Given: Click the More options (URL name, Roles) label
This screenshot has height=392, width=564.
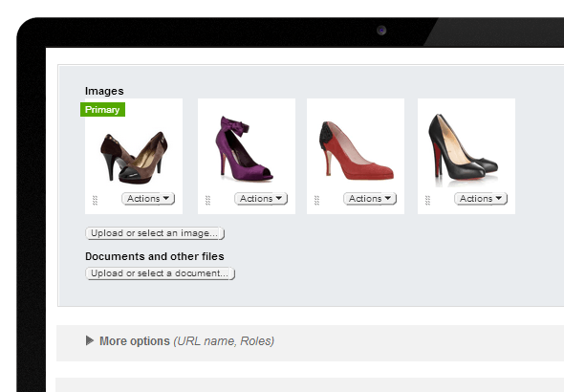Looking at the screenshot, I should point(186,341).
